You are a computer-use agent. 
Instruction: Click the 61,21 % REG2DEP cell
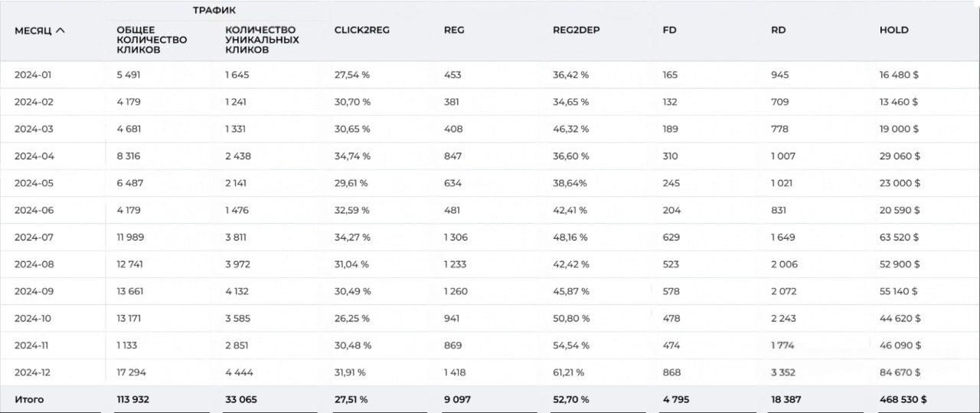click(568, 372)
